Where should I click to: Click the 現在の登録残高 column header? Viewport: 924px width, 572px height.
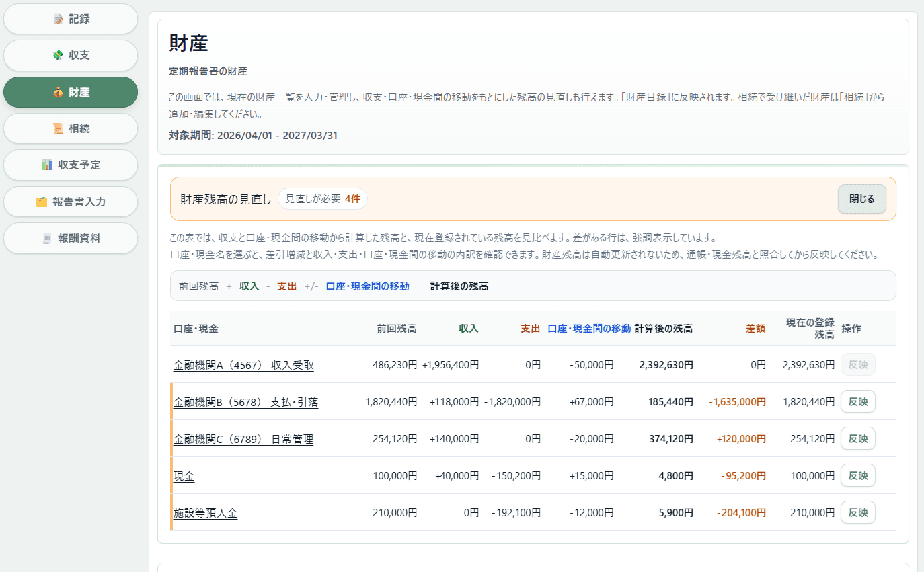810,329
